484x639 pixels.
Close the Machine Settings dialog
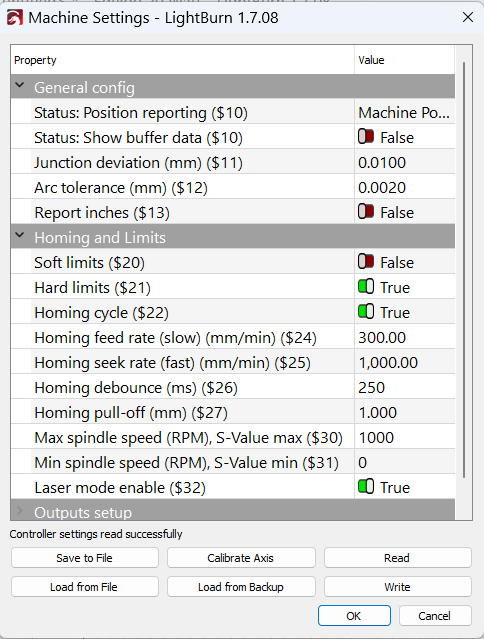pyautogui.click(x=468, y=17)
